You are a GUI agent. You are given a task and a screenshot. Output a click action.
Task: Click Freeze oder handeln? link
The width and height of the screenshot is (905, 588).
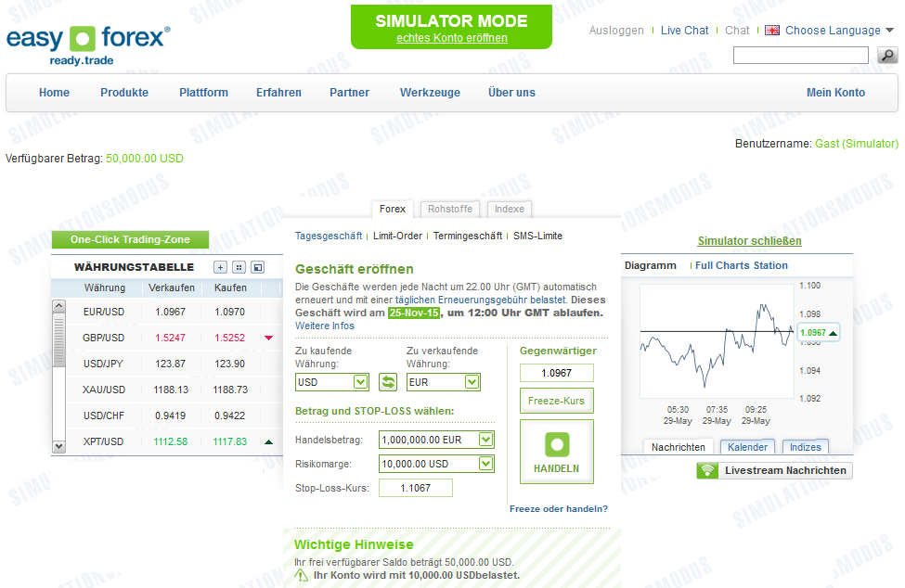(559, 509)
